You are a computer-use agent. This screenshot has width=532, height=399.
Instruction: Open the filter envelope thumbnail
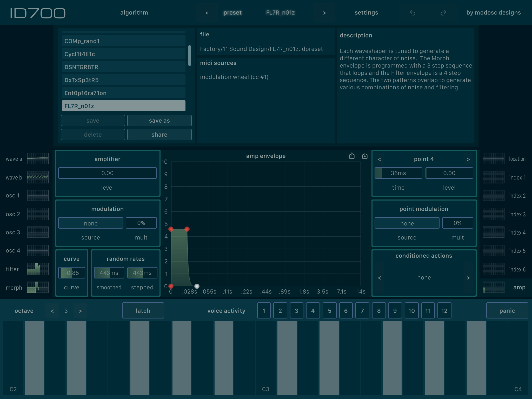click(x=38, y=269)
